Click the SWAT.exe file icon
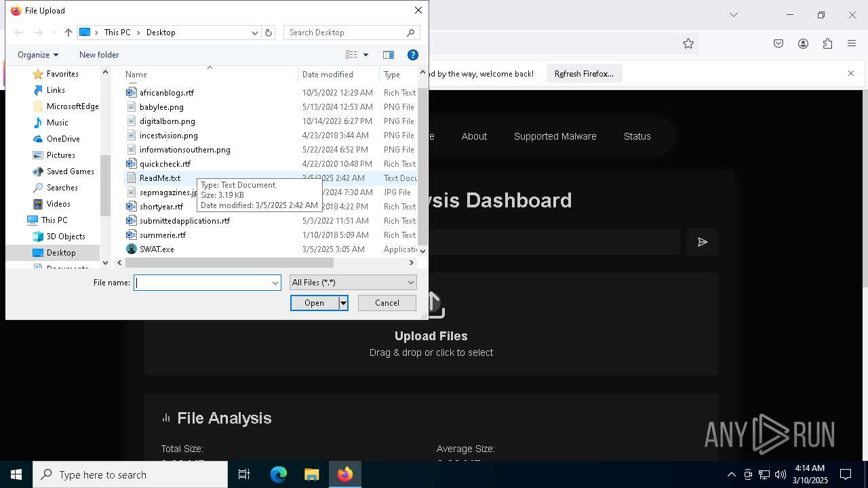Viewport: 868px width, 488px height. click(x=132, y=249)
